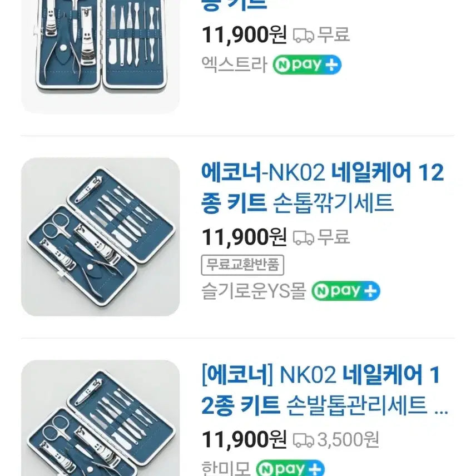476x476 pixels.
Task: Click the truck icon next to 무료 in second listing
Action: coord(303,237)
